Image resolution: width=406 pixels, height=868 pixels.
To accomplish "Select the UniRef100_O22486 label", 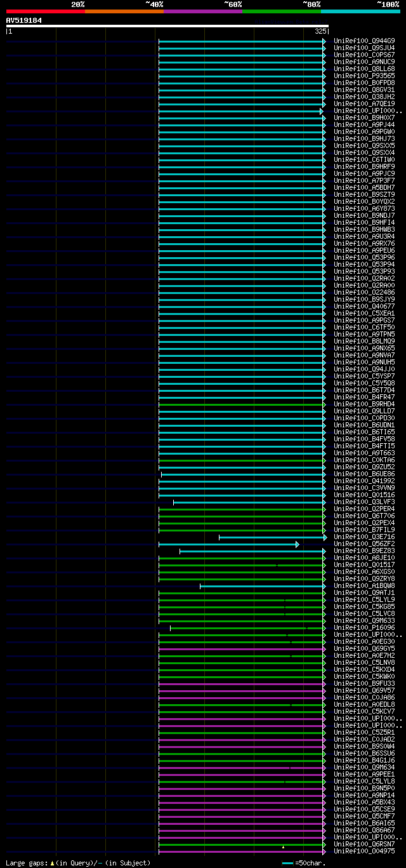I will (x=364, y=292).
